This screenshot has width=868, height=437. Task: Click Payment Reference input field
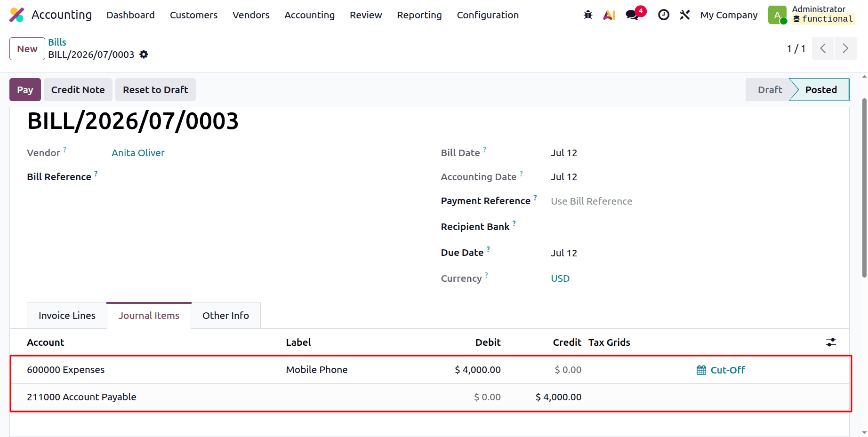click(692, 201)
